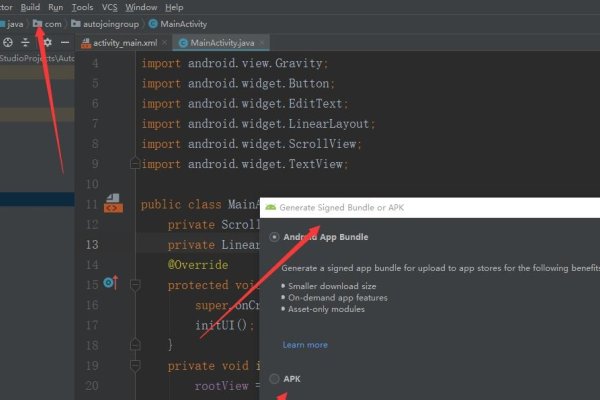
Task: Follow the Learn more link
Action: 305,345
